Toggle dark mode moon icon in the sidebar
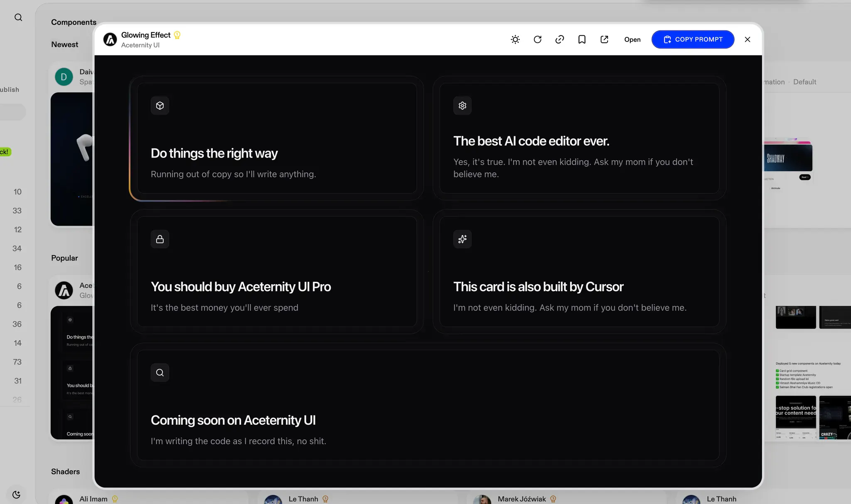Screen dimensions: 851x504 [x=17, y=494]
